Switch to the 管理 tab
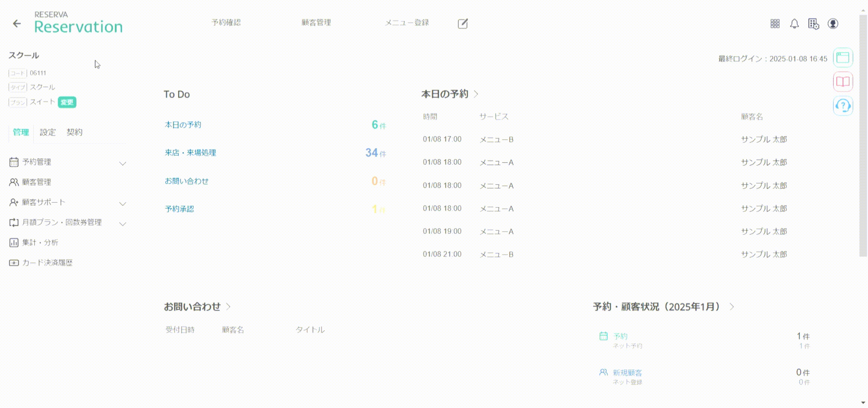Screen dimensions: 868x408 tap(21, 132)
